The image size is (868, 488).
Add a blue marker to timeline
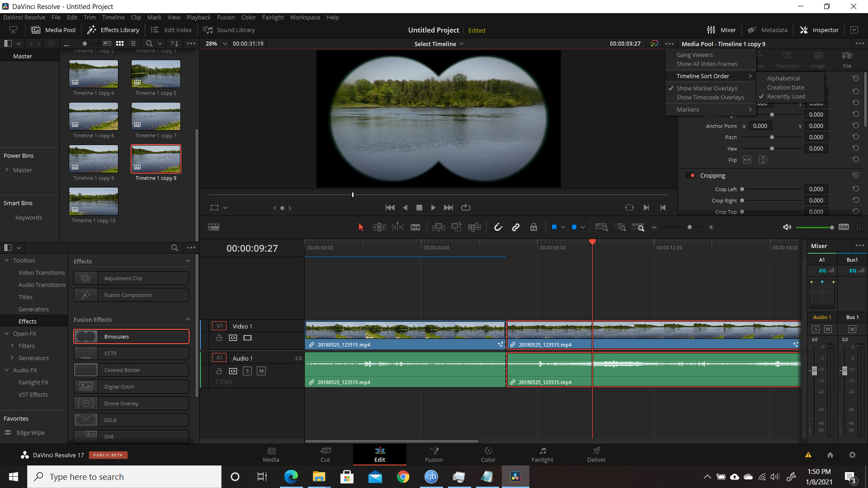coord(574,227)
